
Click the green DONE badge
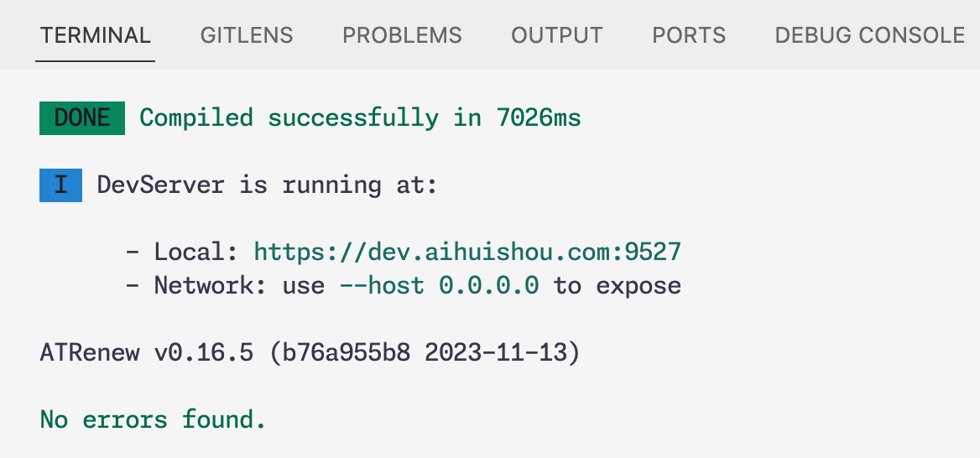coord(82,118)
